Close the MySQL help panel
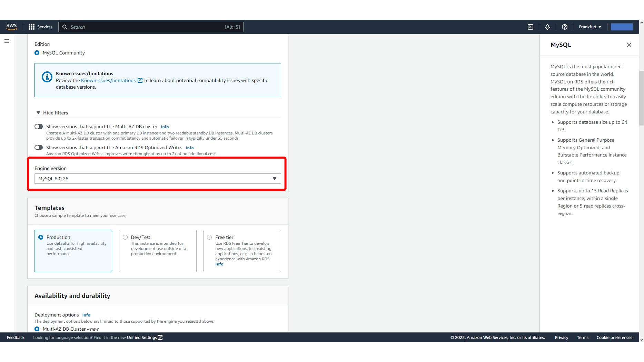This screenshot has width=644, height=362. [x=629, y=45]
